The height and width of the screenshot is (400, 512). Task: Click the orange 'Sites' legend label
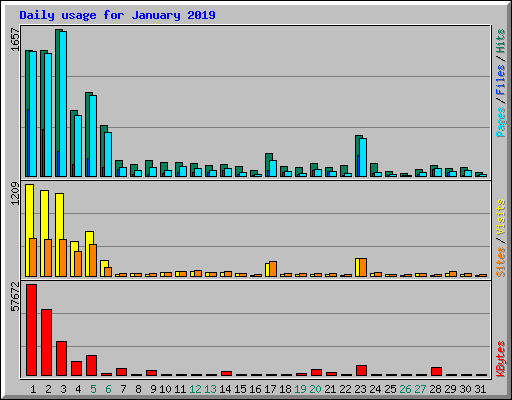[501, 262]
